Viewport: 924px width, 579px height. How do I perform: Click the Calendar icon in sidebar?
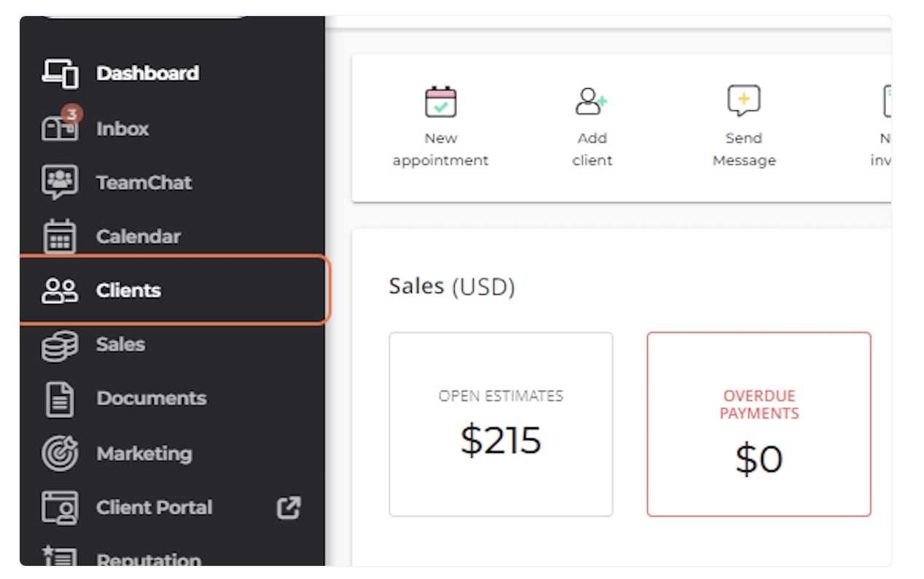coord(59,236)
